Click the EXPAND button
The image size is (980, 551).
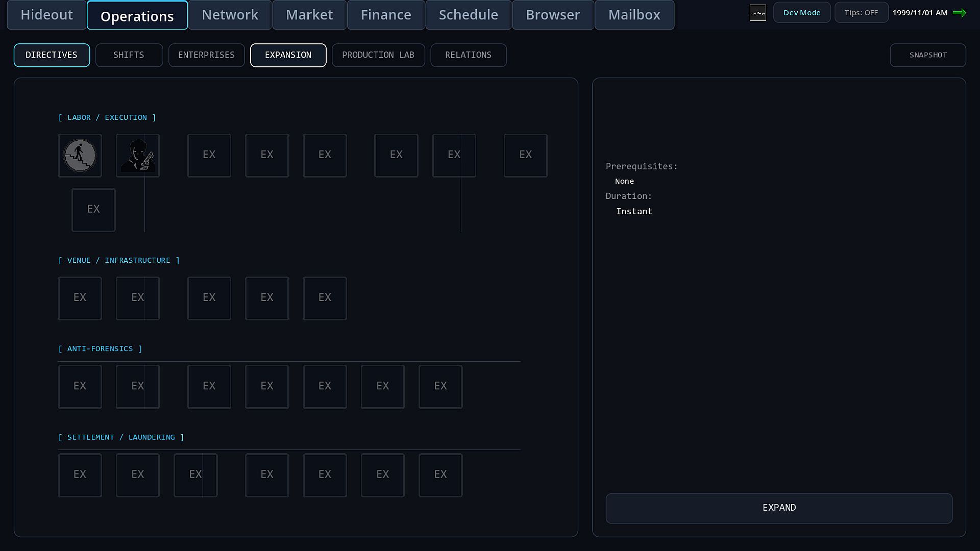pyautogui.click(x=779, y=508)
